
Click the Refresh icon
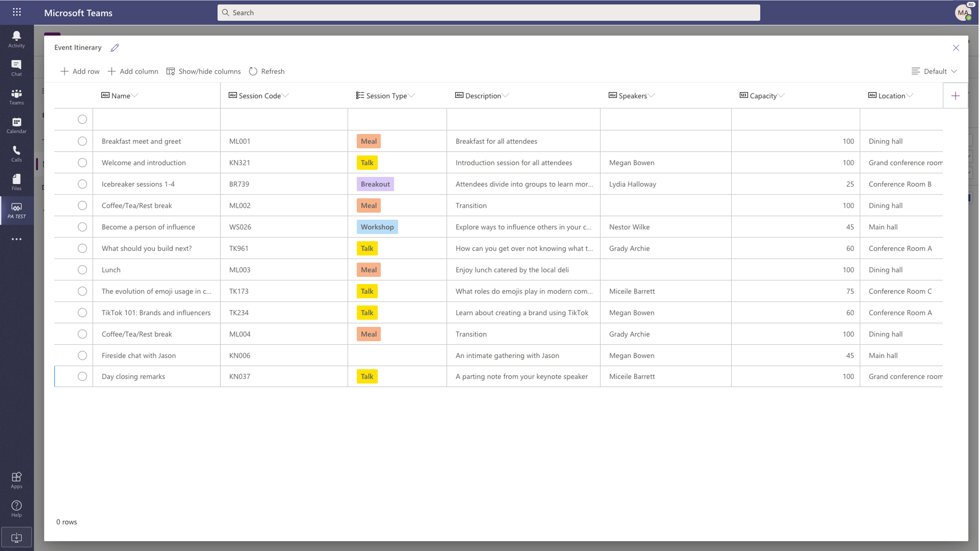pyautogui.click(x=253, y=71)
